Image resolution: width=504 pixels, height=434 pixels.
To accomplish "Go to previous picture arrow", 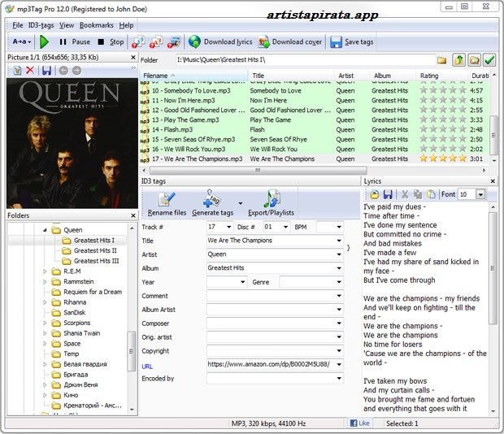I will tap(63, 71).
